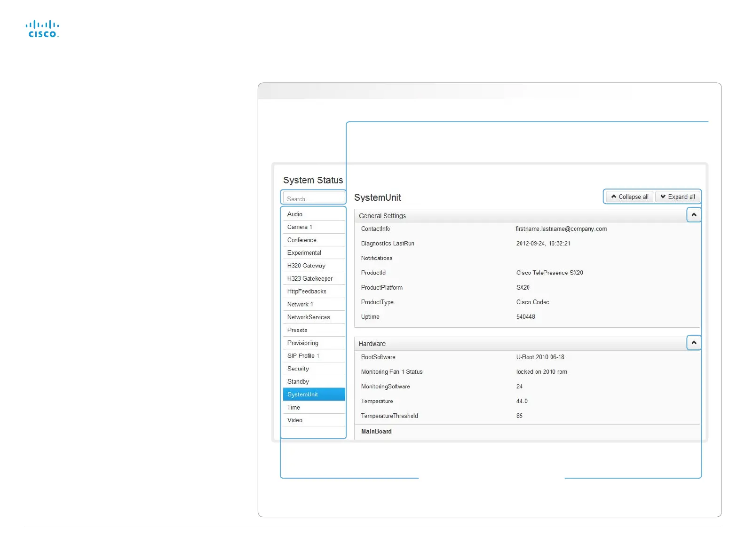Click the System Status title
This screenshot has height=560, width=745.
[313, 180]
